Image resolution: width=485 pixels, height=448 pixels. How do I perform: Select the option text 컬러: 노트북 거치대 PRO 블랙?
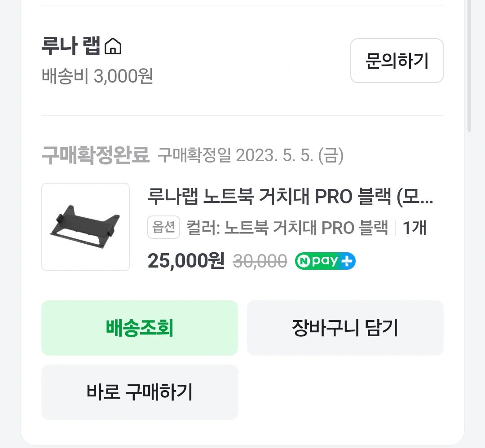point(287,228)
